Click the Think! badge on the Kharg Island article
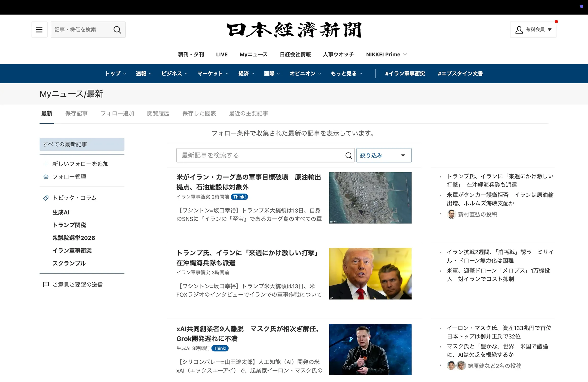Viewport: 588px width, 382px height. (240, 197)
